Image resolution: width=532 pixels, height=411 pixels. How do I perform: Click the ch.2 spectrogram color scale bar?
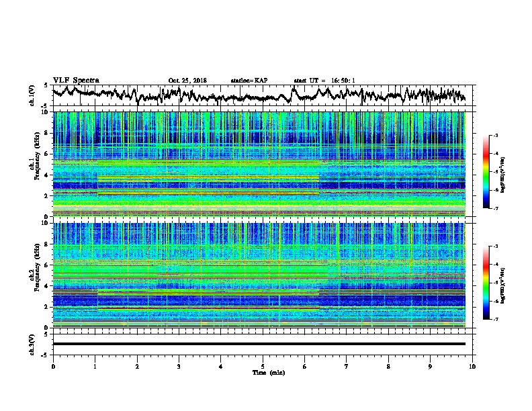[x=486, y=283]
